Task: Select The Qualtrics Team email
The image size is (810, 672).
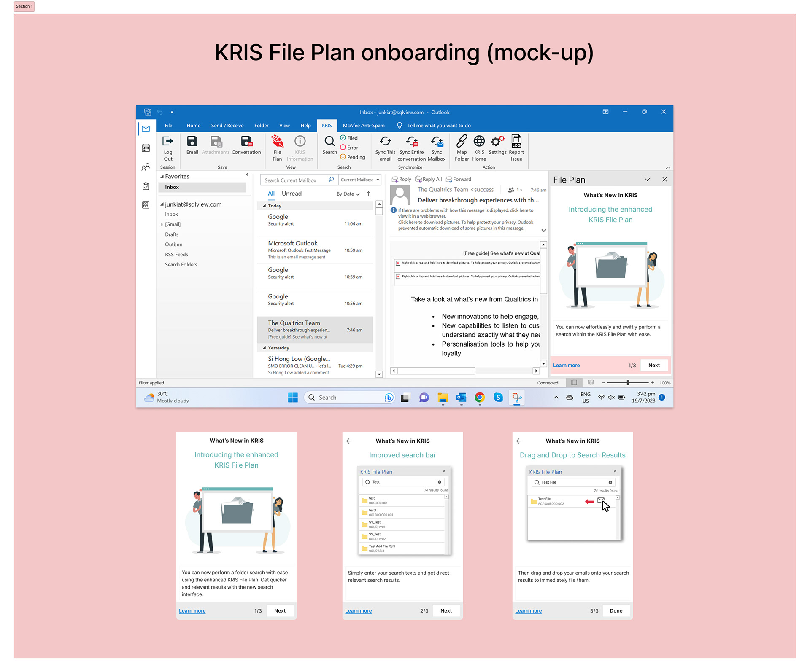Action: click(315, 330)
